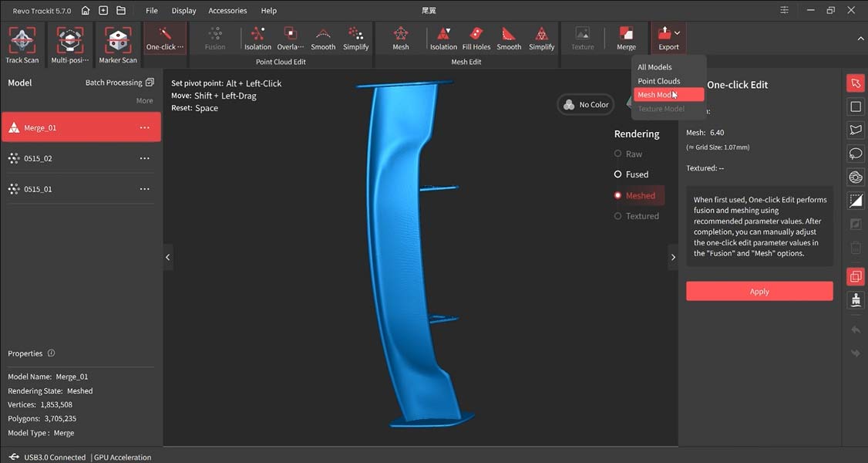Open the Export dropdown arrow
The height and width of the screenshot is (463, 868).
click(677, 33)
